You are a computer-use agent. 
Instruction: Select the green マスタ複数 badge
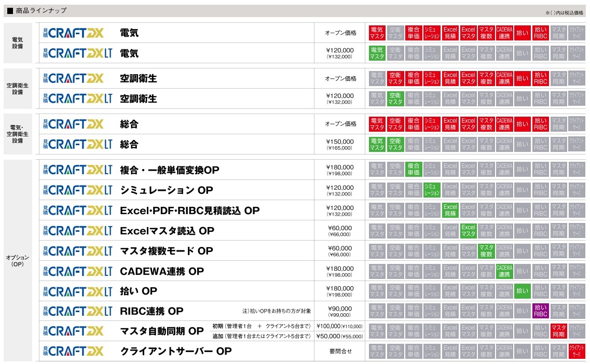tap(486, 250)
